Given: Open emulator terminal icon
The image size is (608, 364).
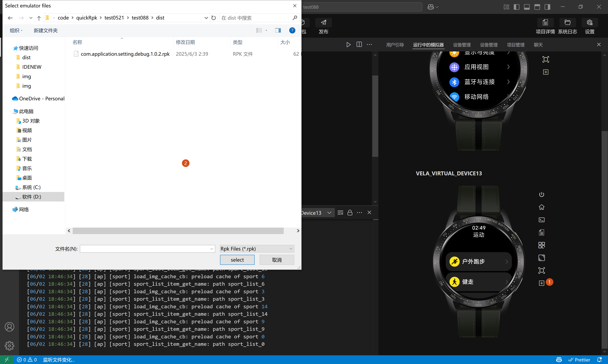Looking at the screenshot, I should 541,220.
